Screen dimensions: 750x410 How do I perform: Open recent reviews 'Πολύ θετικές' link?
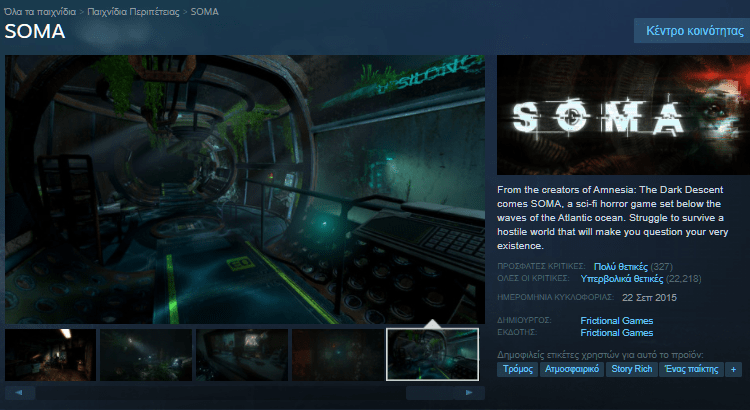(620, 266)
